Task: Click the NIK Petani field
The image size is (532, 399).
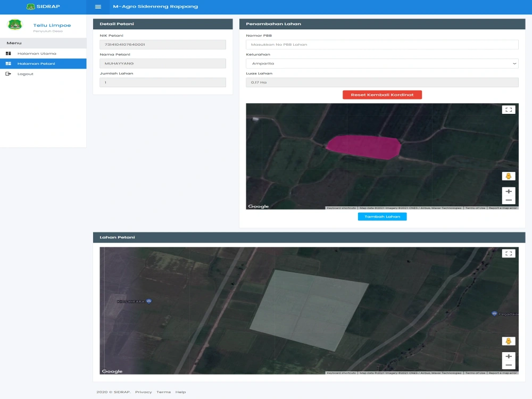Action: [x=163, y=45]
